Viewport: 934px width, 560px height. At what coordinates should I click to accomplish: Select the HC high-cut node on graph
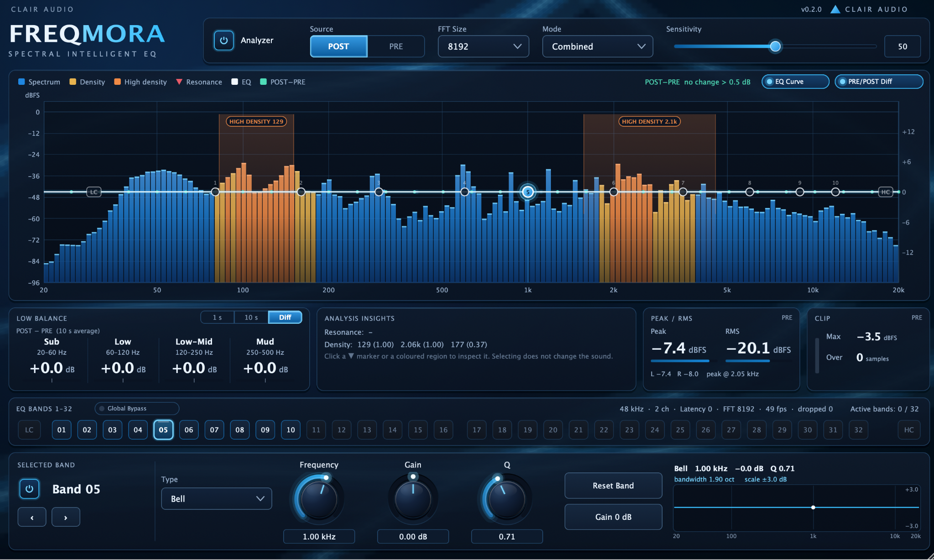coord(885,192)
